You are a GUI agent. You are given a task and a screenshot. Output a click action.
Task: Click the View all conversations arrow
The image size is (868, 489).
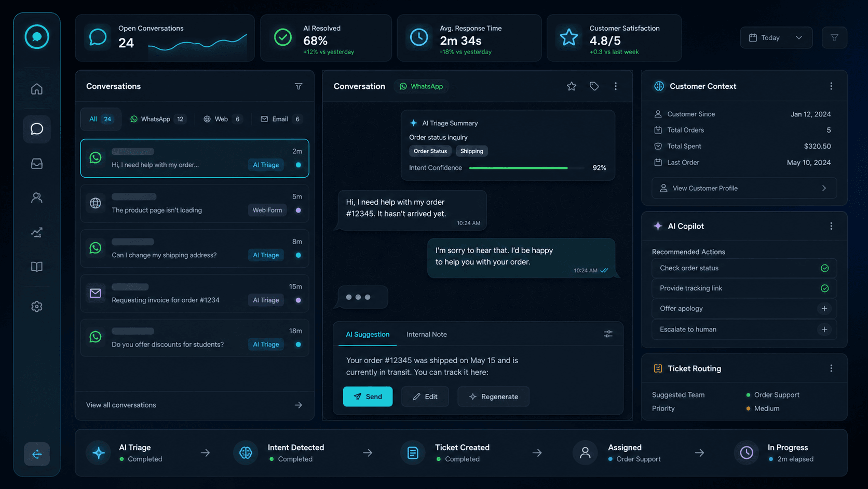point(299,405)
